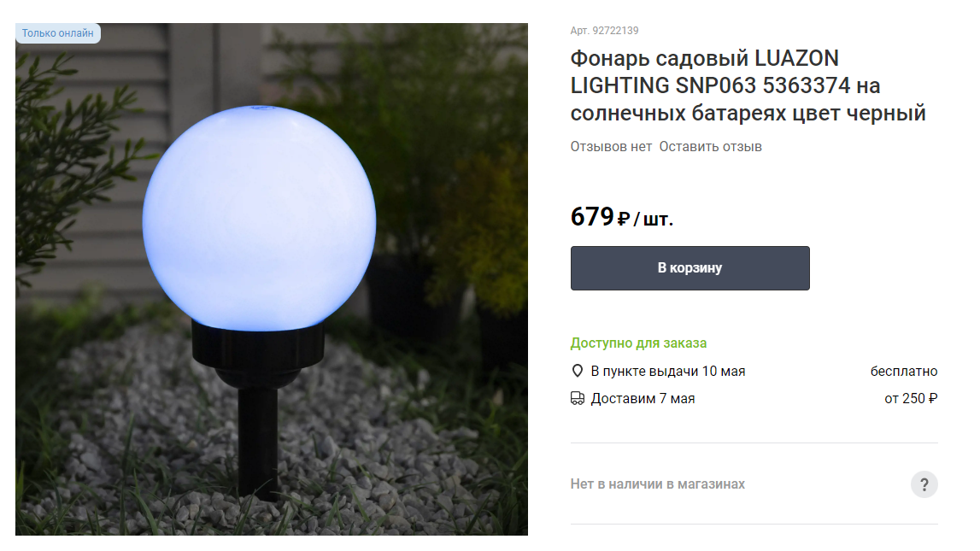Open the 'Оставить отзыв' link

pyautogui.click(x=710, y=147)
